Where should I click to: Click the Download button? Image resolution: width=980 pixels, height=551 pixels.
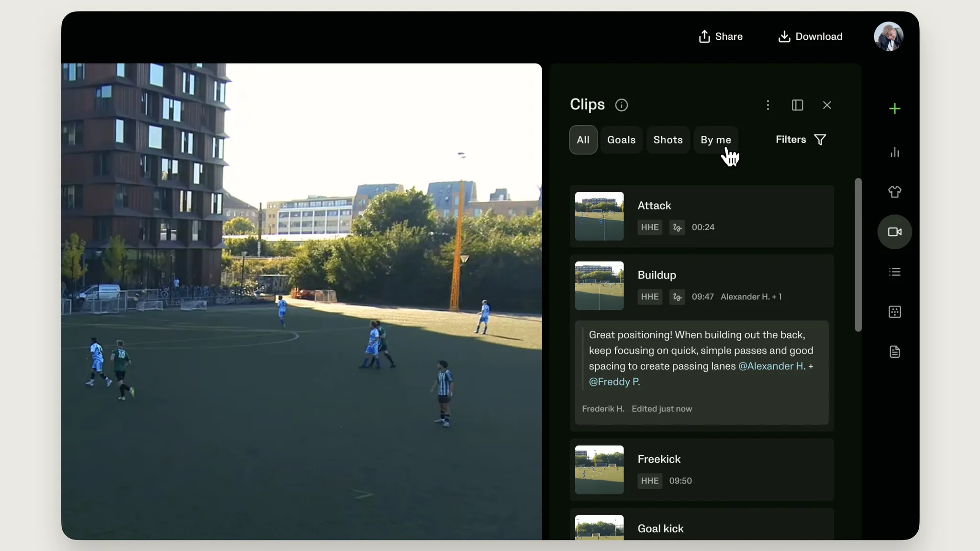810,36
